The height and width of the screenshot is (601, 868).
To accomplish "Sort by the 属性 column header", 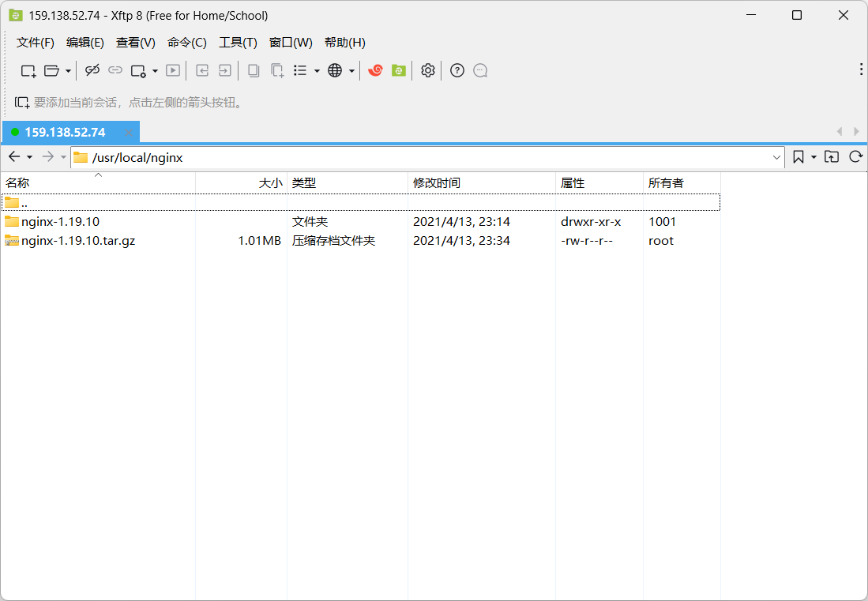I will click(599, 182).
